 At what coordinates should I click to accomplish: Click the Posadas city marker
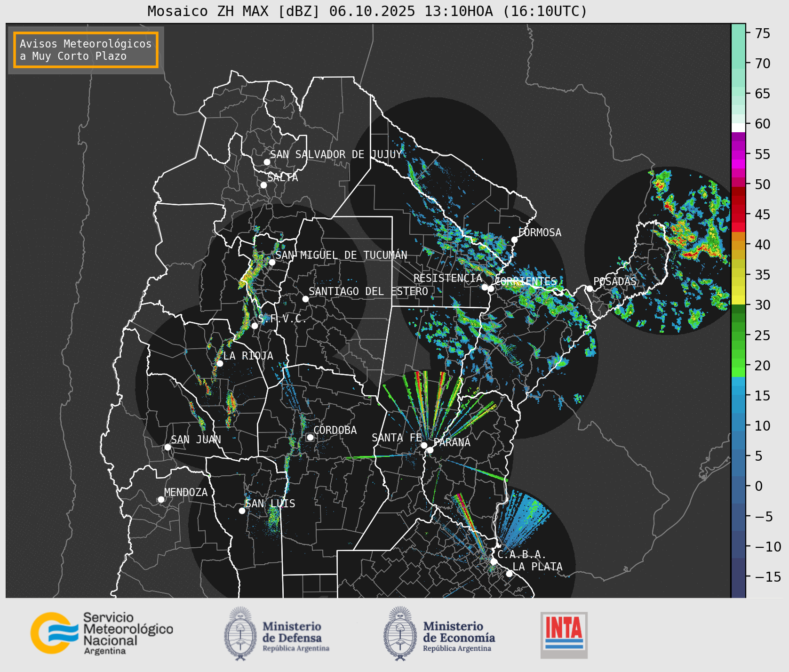coord(590,288)
